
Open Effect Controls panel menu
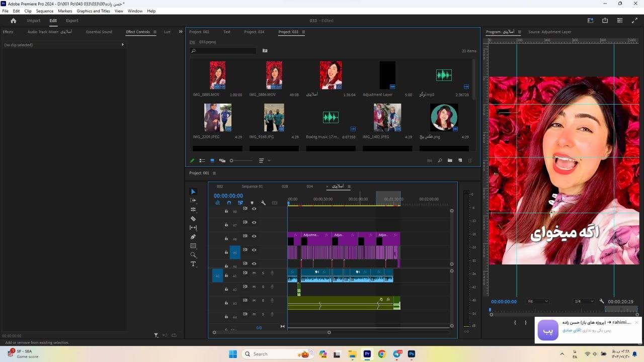155,32
